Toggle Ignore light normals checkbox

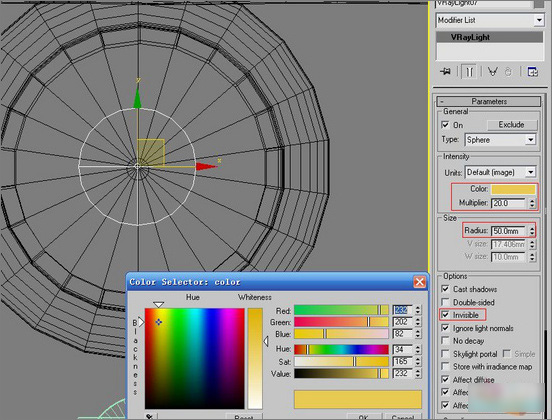445,328
